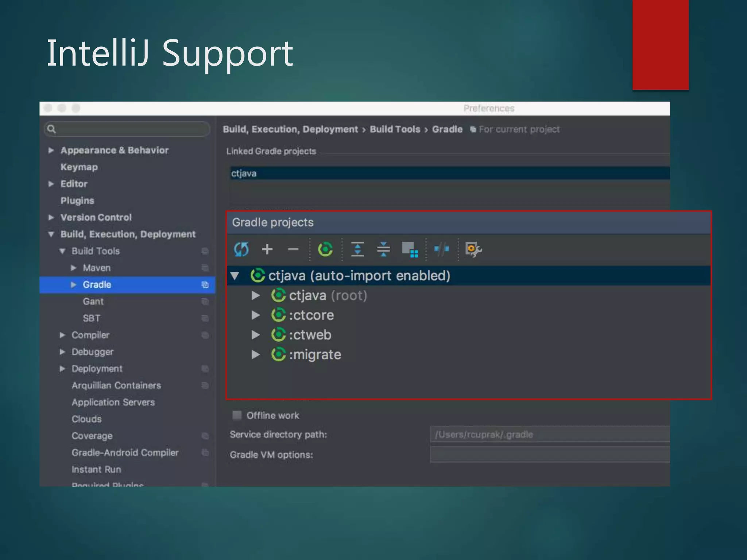Click project-level icon beside SBT
The image size is (747, 560).
click(x=205, y=318)
